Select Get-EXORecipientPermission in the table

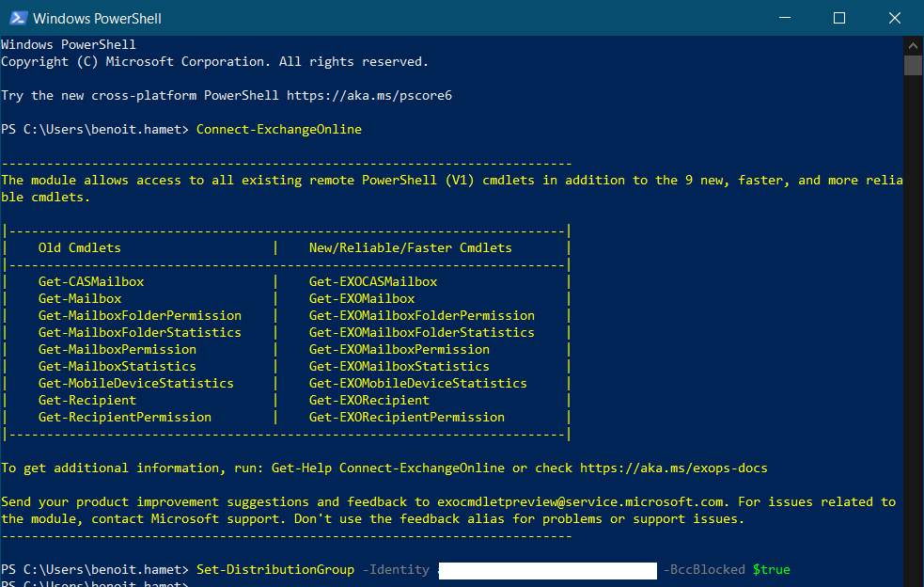pos(406,417)
